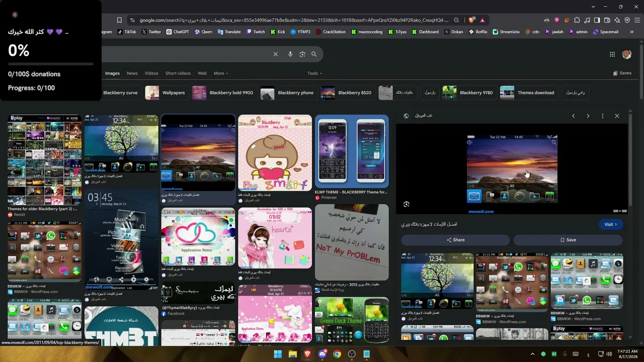This screenshot has height=362, width=644.
Task: Open the zoom control in the address bar
Action: [x=456, y=20]
